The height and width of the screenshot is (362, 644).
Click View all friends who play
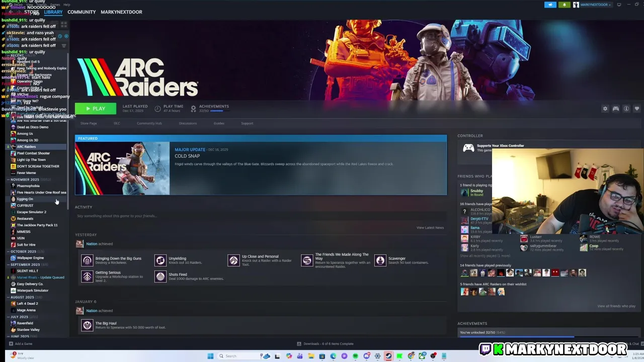point(616,306)
